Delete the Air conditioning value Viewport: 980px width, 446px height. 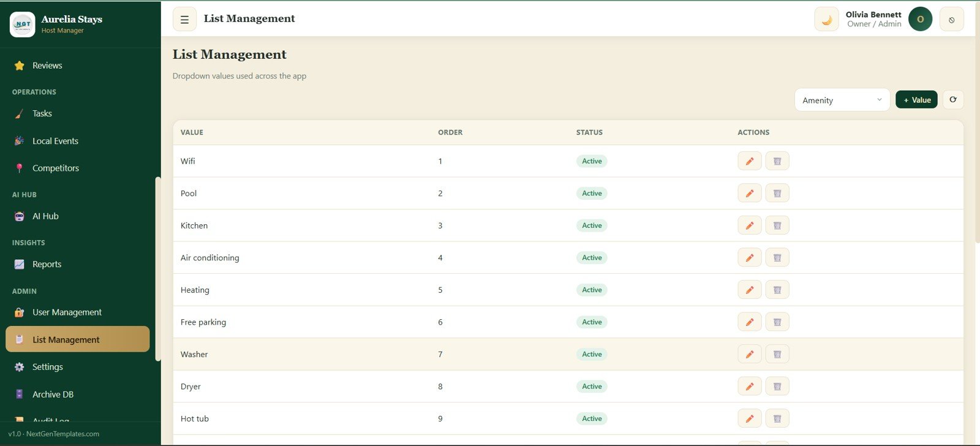[777, 257]
